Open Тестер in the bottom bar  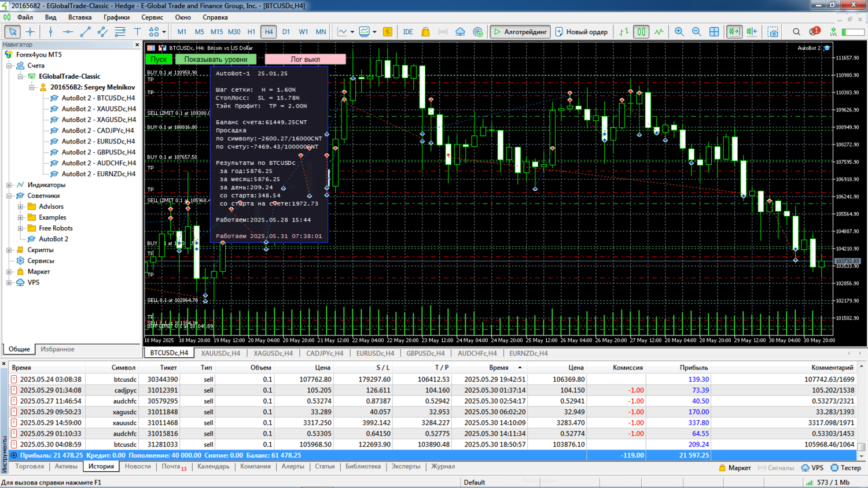[845, 468]
